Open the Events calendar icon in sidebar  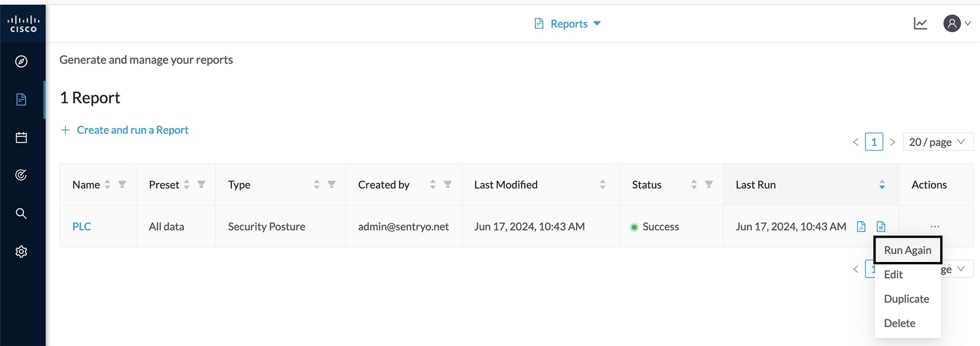click(22, 138)
